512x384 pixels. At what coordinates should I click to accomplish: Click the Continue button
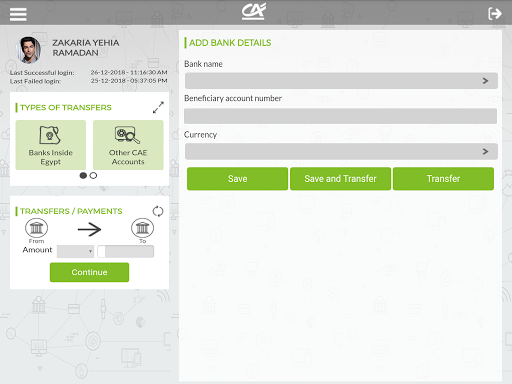point(89,272)
